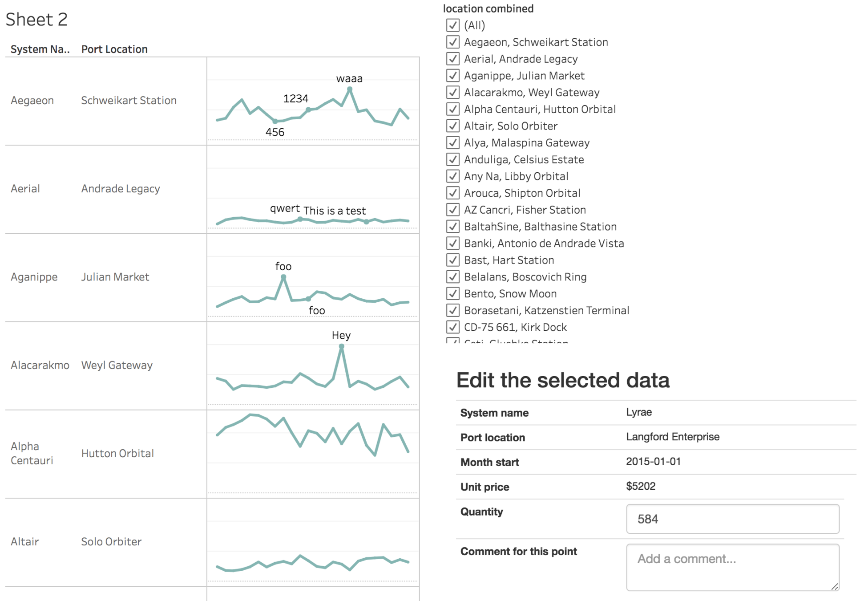Image resolution: width=868 pixels, height=601 pixels.
Task: Select the 'Hey' peak on Alacarakmo chart
Action: pyautogui.click(x=341, y=346)
